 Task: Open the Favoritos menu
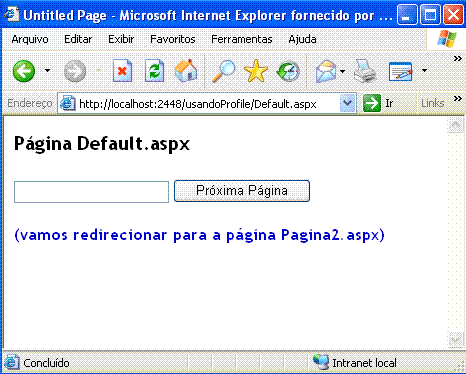coord(173,39)
